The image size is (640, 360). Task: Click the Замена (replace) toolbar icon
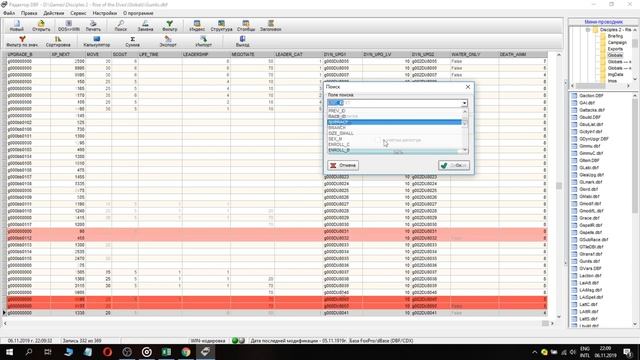[145, 26]
